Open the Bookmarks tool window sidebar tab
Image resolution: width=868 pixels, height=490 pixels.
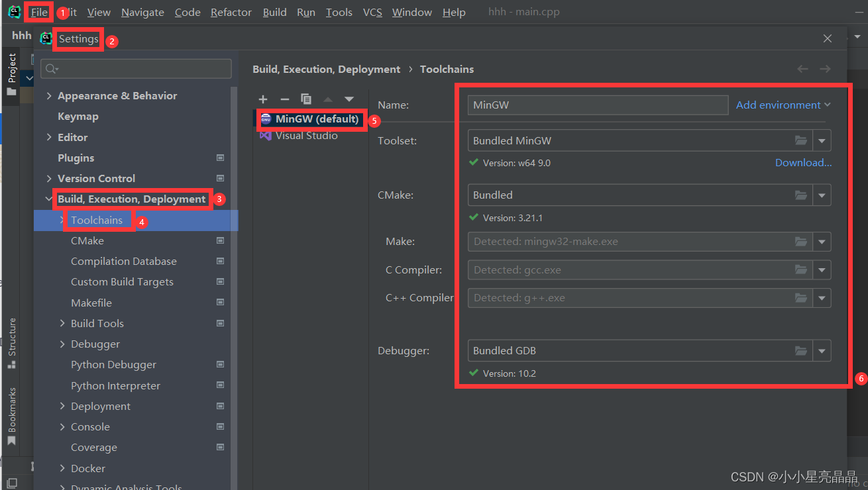point(11,416)
